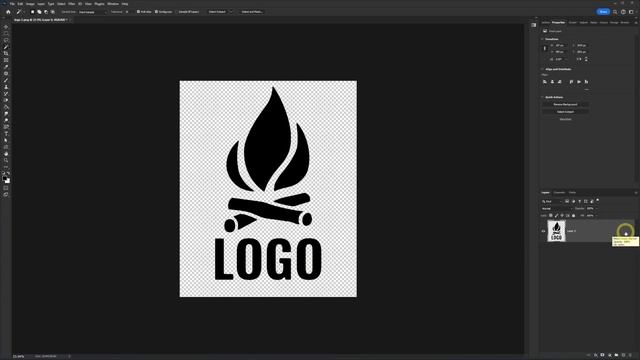
Task: Open the Opacity slider dropdown arrow
Action: click(596, 209)
